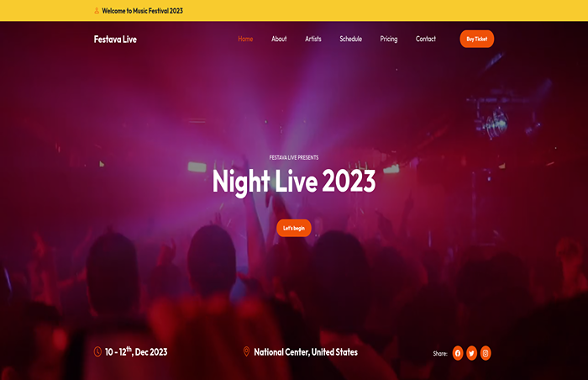
Task: Open the Artists nav link
Action: [313, 39]
